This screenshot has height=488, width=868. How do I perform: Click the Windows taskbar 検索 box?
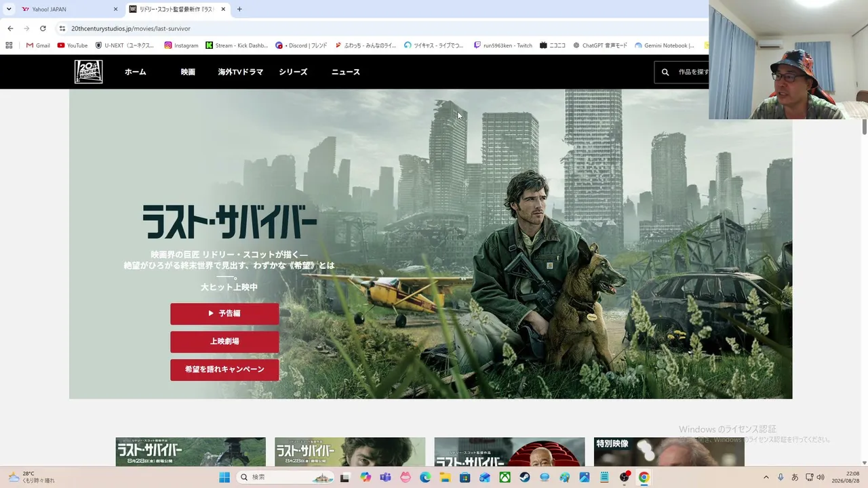285,477
